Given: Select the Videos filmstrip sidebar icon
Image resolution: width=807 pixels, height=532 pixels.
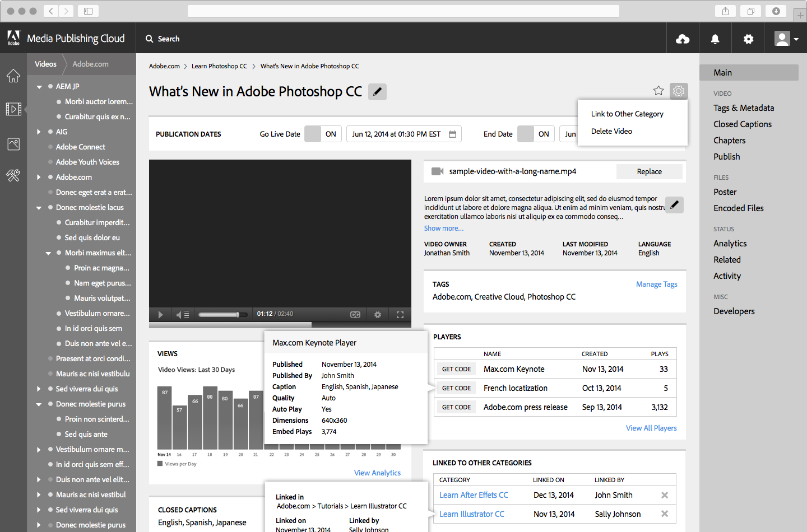Looking at the screenshot, I should pyautogui.click(x=13, y=109).
